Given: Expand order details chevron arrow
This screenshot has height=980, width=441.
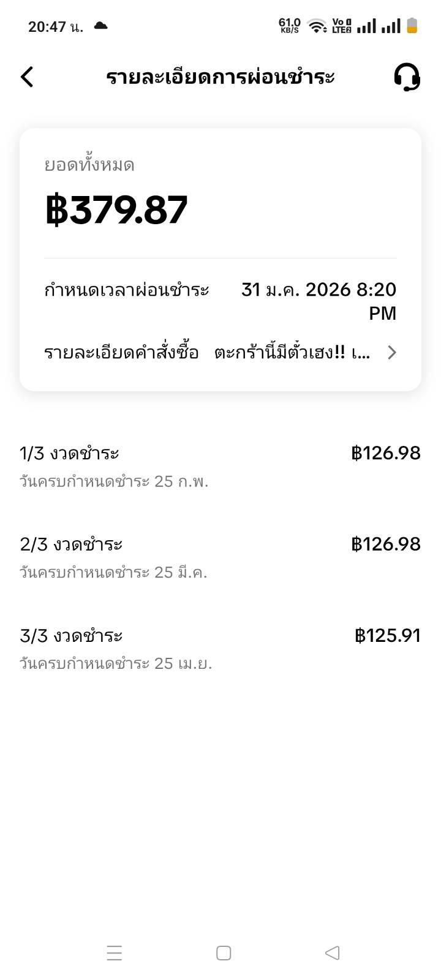Looking at the screenshot, I should click(392, 353).
